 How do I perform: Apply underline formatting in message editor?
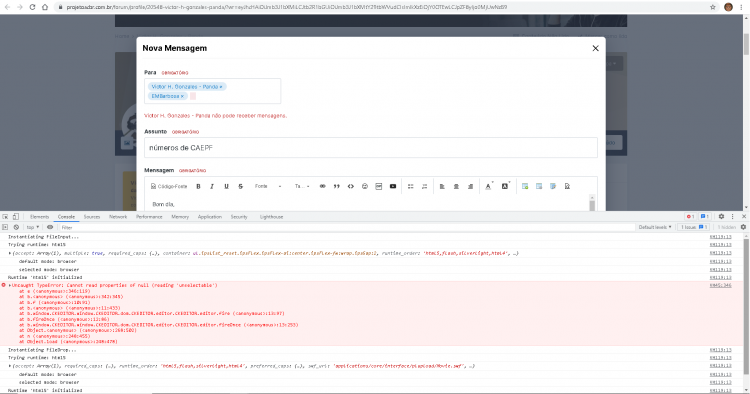226,186
